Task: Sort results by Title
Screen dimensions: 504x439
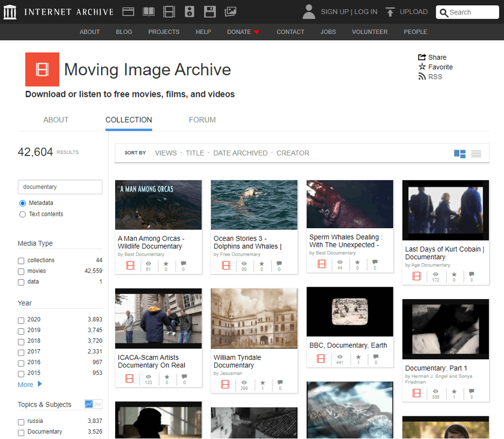Action: [x=195, y=153]
